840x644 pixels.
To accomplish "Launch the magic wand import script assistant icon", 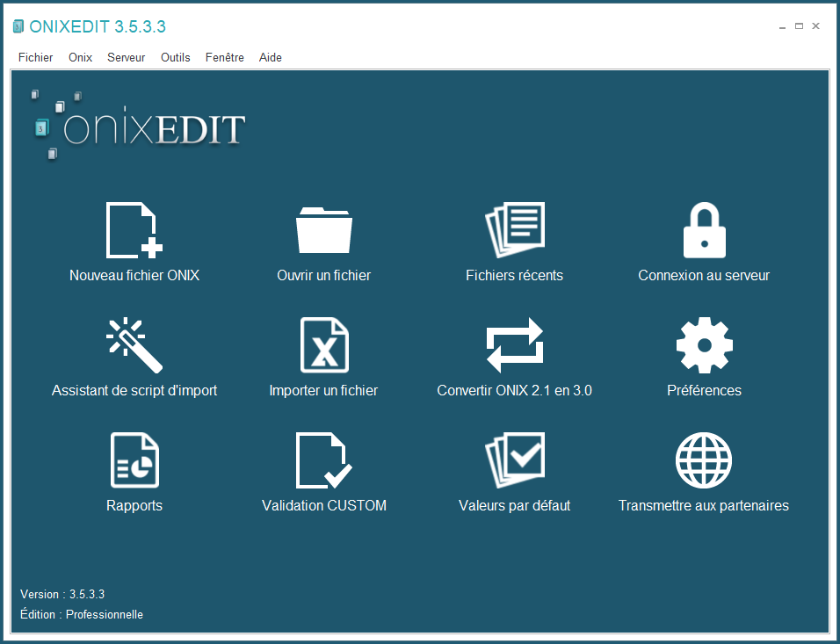I will (x=134, y=345).
